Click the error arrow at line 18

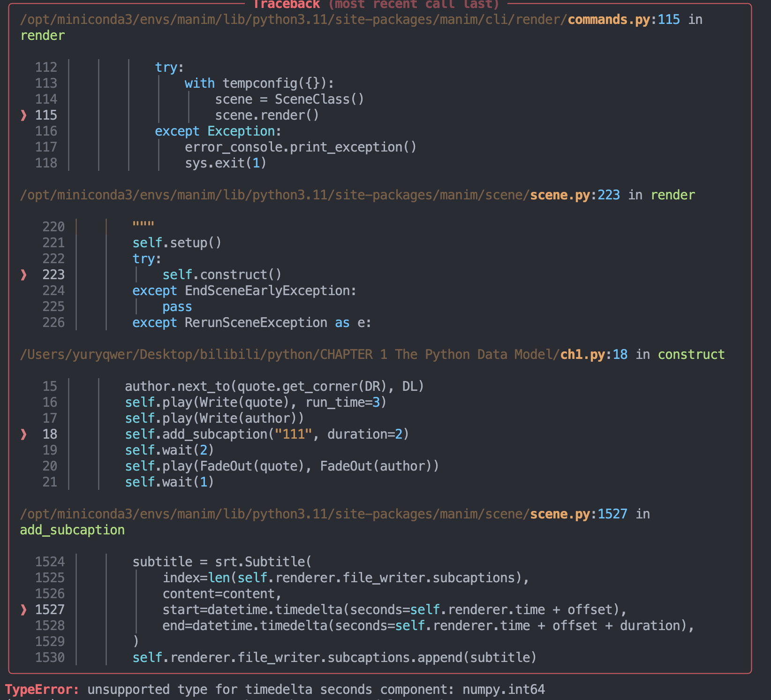click(23, 434)
